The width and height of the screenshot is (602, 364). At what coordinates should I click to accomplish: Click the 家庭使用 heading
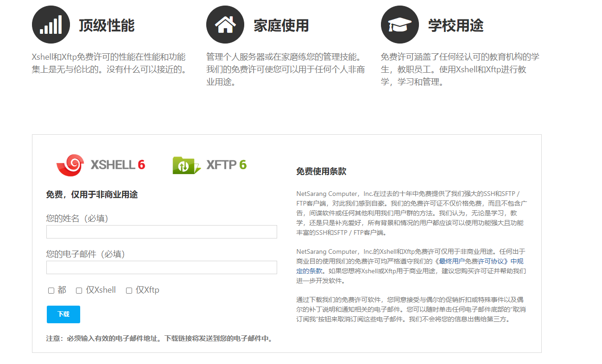(x=281, y=25)
